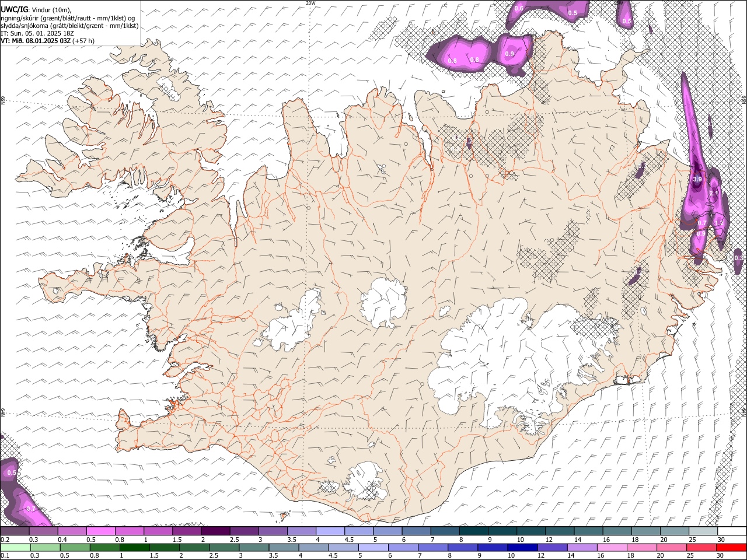Viewport: 747px width, 560px height.
Task: Select the dark teal 8–9 legend swatch
Action: 474,531
